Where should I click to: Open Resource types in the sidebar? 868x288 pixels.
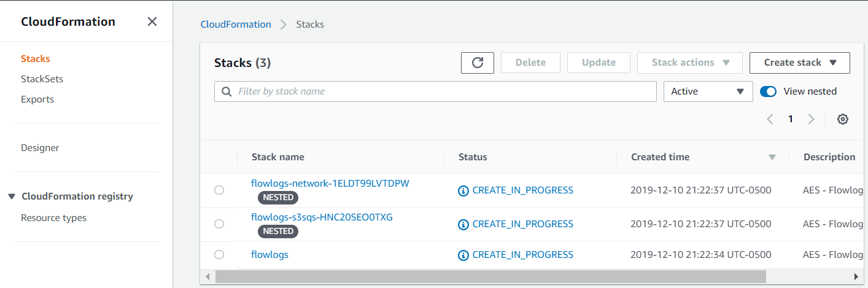[53, 218]
